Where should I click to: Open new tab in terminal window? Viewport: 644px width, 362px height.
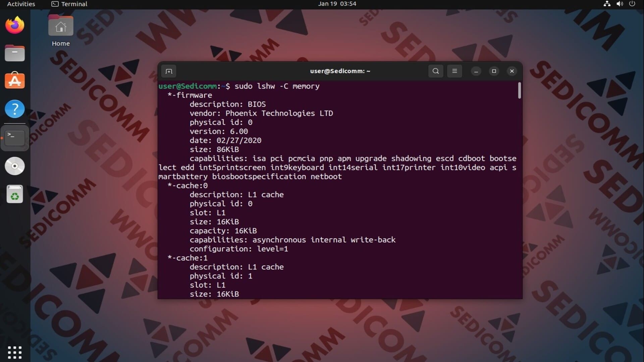coord(169,71)
